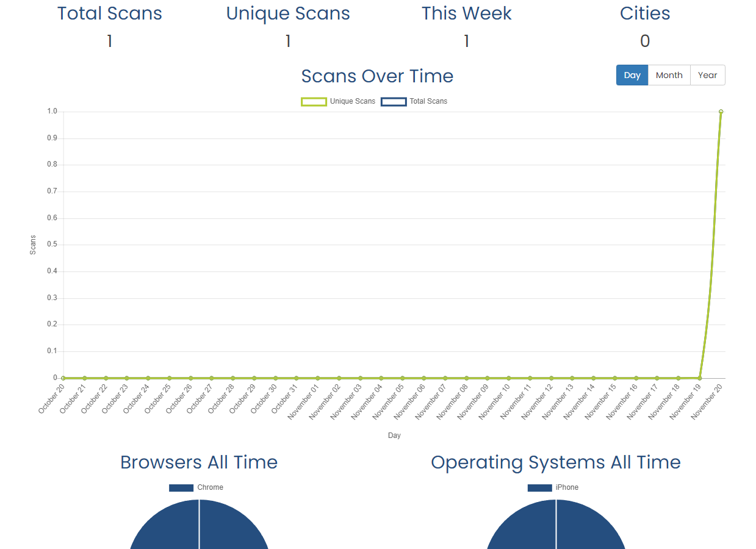Click the Unique Scans heading
756x549 pixels.
tap(288, 13)
